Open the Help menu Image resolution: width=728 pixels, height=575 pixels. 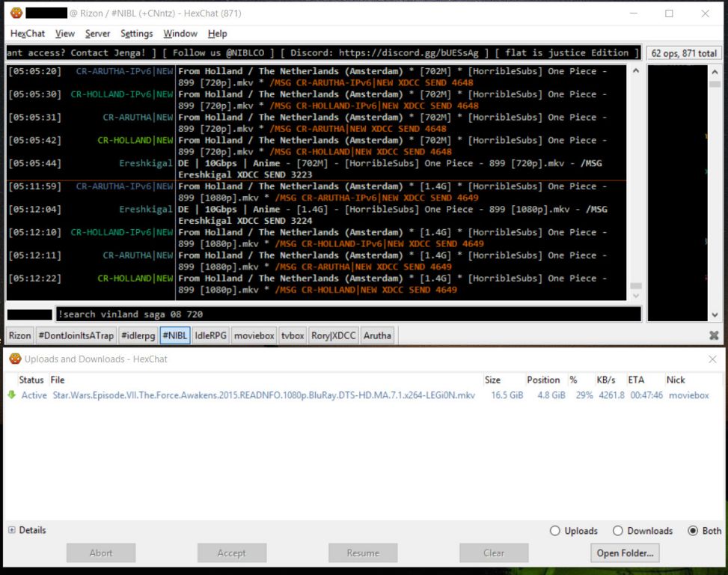(x=217, y=34)
